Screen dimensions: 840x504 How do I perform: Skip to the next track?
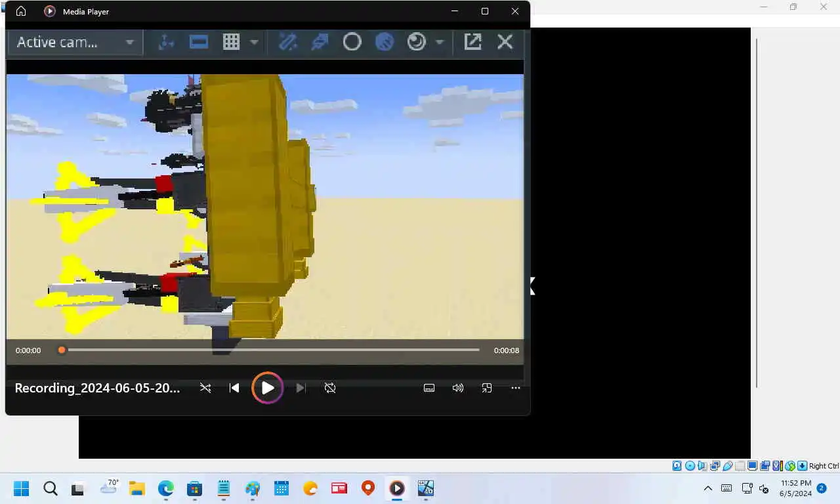[x=301, y=388]
